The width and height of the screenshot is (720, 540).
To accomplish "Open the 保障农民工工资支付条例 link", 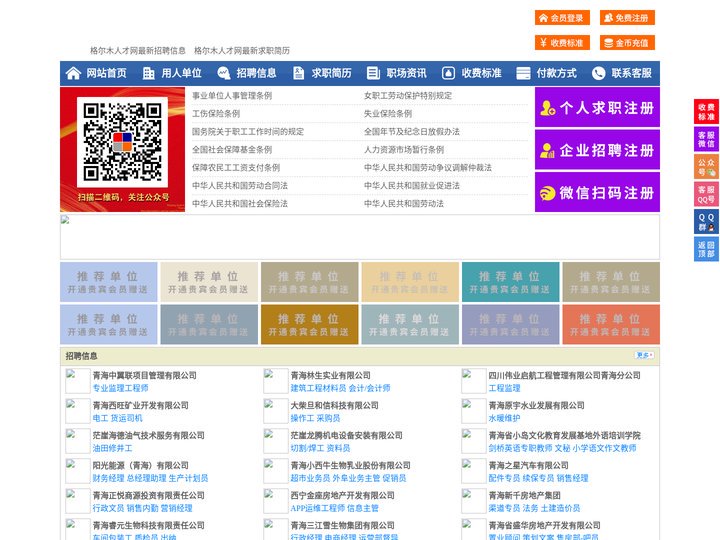I will coord(236,168).
